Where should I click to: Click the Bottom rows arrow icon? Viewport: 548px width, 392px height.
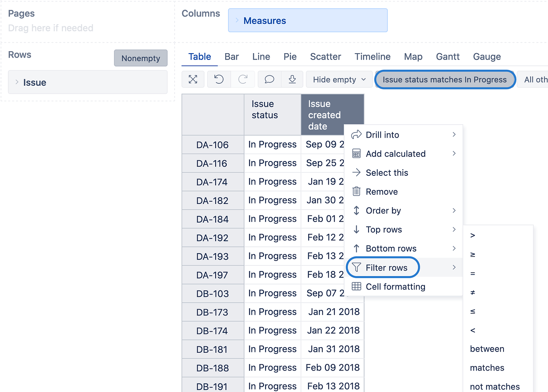[357, 248]
